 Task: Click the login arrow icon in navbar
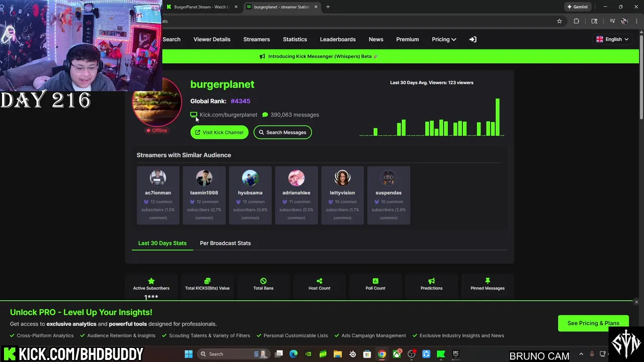[473, 39]
